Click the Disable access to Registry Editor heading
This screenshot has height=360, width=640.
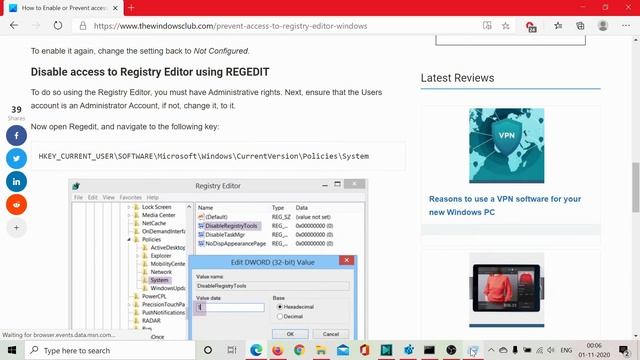(x=150, y=72)
